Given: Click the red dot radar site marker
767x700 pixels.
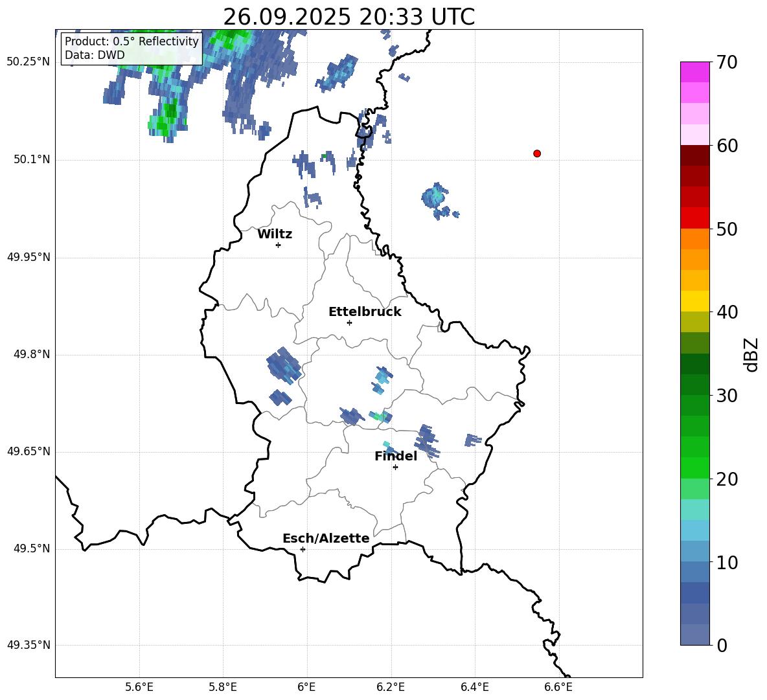Looking at the screenshot, I should click(536, 153).
